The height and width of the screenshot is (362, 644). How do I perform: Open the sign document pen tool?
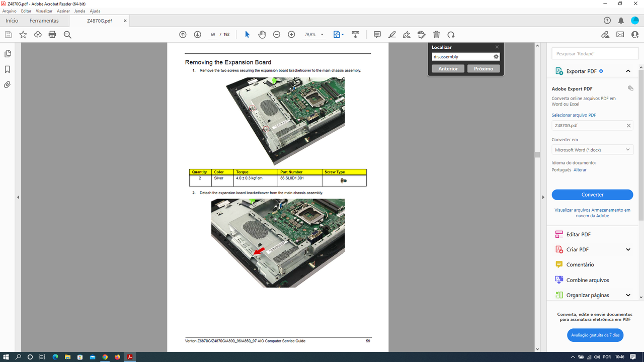[407, 35]
